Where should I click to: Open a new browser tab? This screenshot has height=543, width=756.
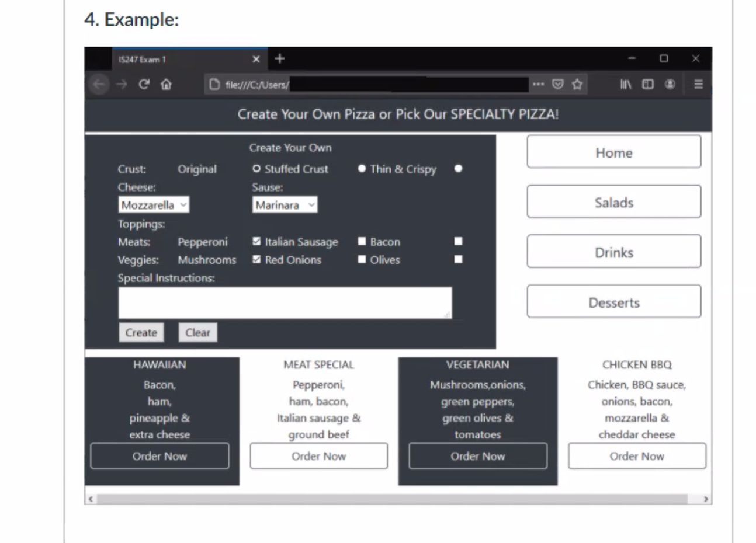279,58
